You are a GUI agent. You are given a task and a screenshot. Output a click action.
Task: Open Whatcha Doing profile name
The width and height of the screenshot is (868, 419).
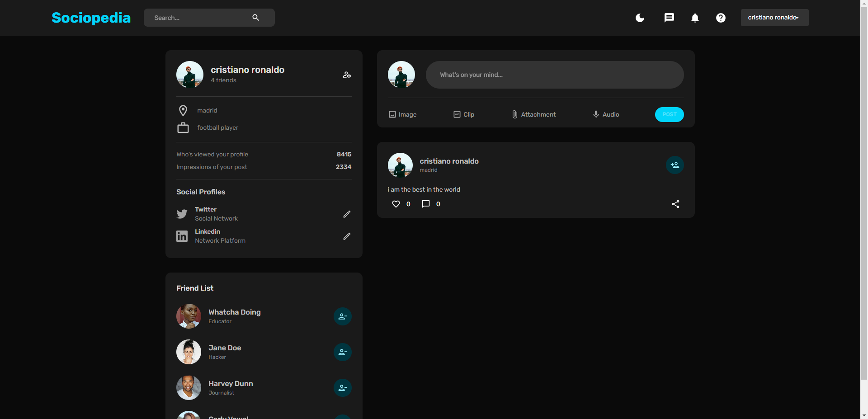coord(235,312)
